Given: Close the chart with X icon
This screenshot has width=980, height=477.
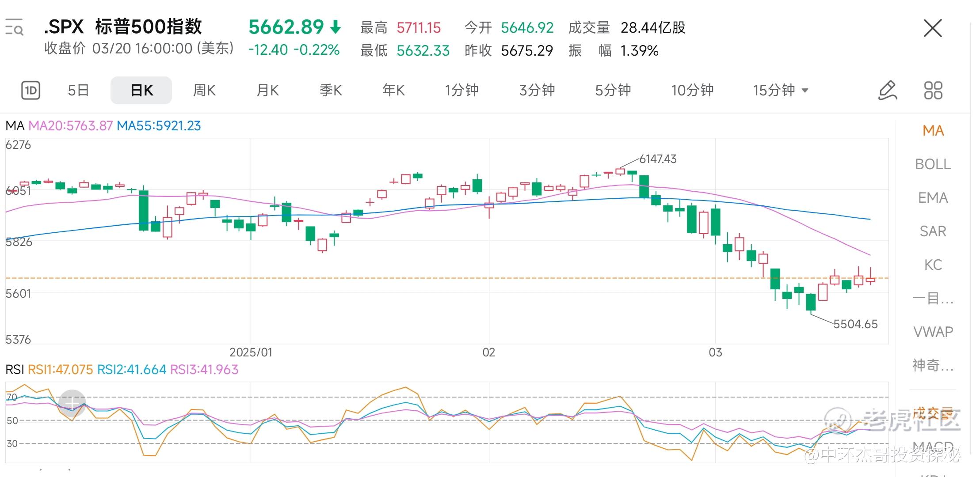Looking at the screenshot, I should click(x=933, y=29).
